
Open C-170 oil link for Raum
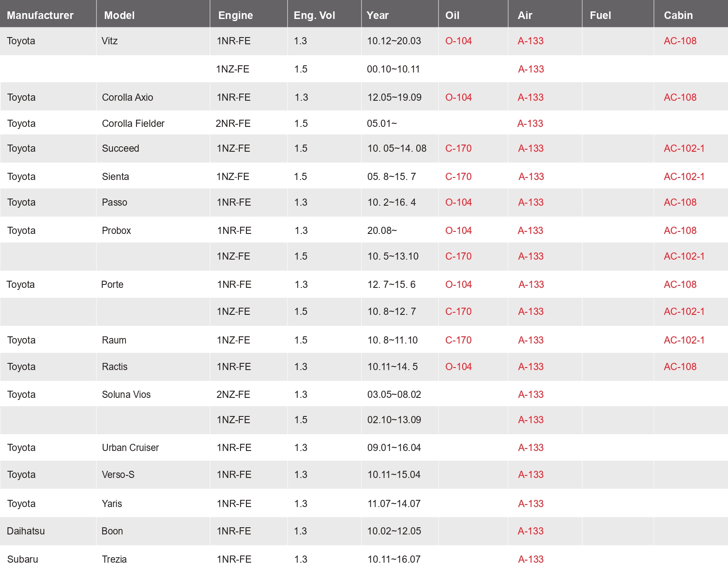pyautogui.click(x=458, y=340)
